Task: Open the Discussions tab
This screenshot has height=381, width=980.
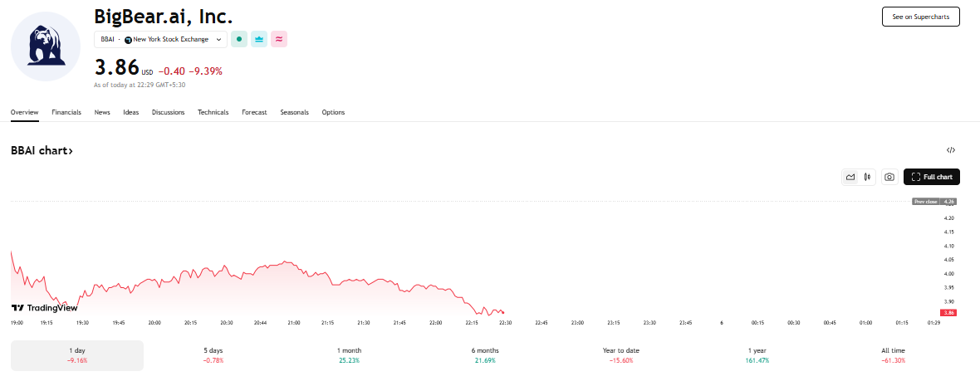Action: pos(168,112)
